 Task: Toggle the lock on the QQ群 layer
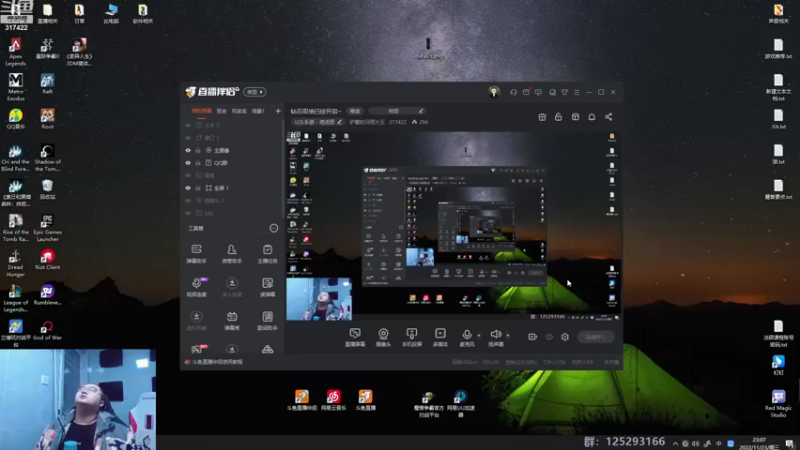point(198,163)
